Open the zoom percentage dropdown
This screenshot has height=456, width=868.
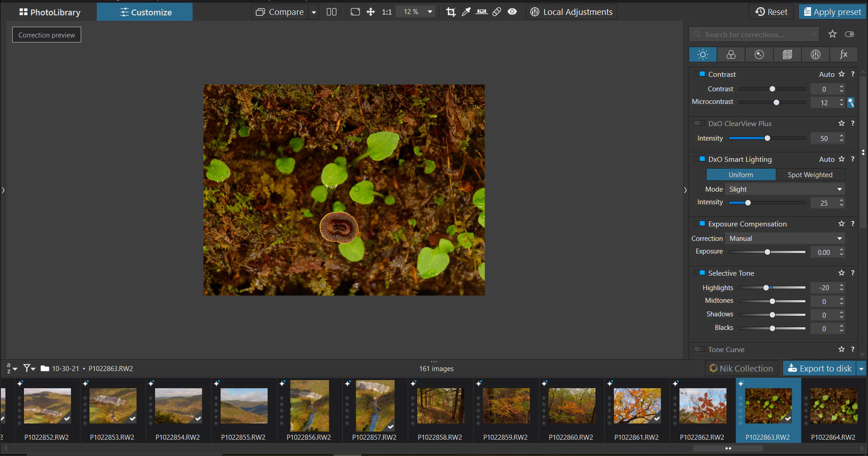click(x=429, y=12)
